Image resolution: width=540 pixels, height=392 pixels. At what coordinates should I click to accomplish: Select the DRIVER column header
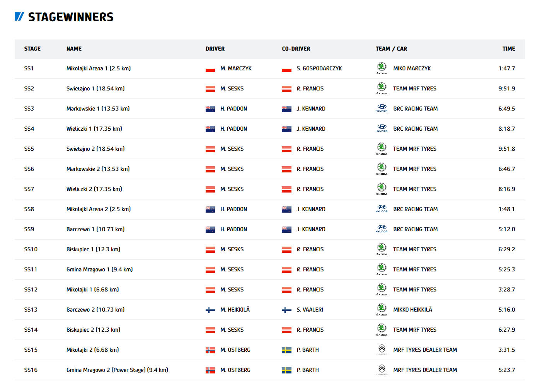click(215, 49)
